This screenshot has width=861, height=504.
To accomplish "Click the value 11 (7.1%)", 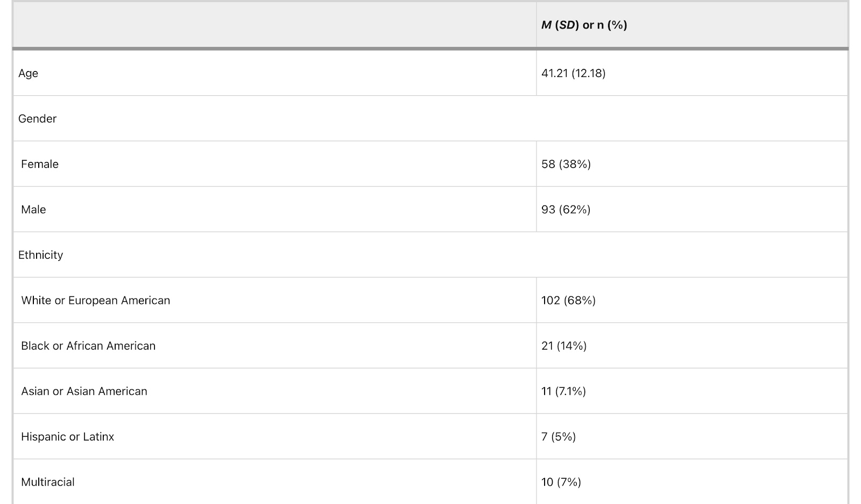I will point(563,392).
